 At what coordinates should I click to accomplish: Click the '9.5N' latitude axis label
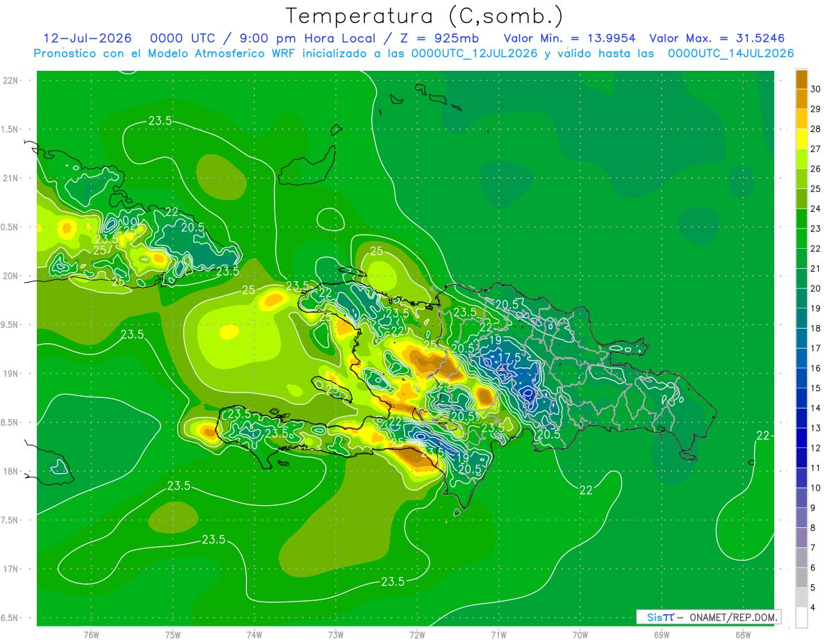pyautogui.click(x=9, y=324)
